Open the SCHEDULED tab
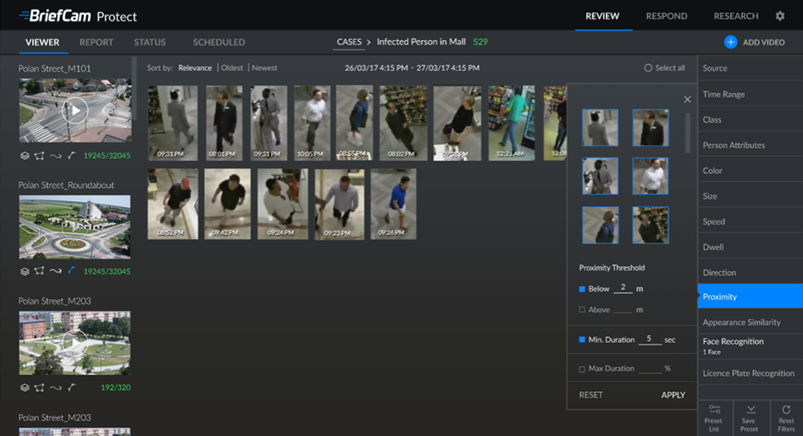 pyautogui.click(x=219, y=42)
